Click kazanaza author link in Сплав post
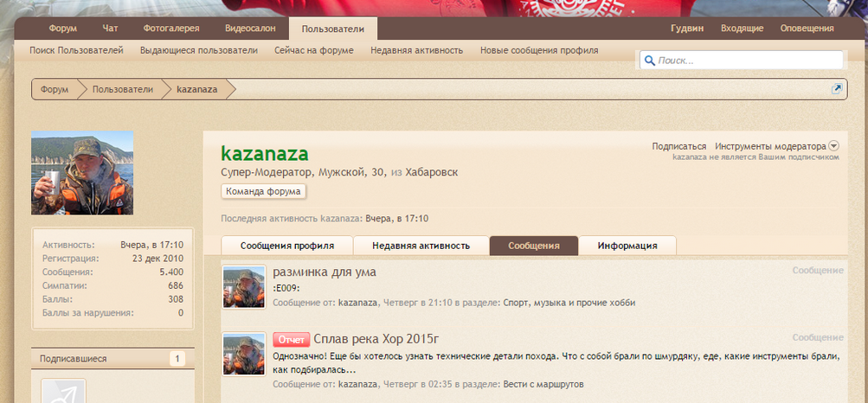 [357, 384]
